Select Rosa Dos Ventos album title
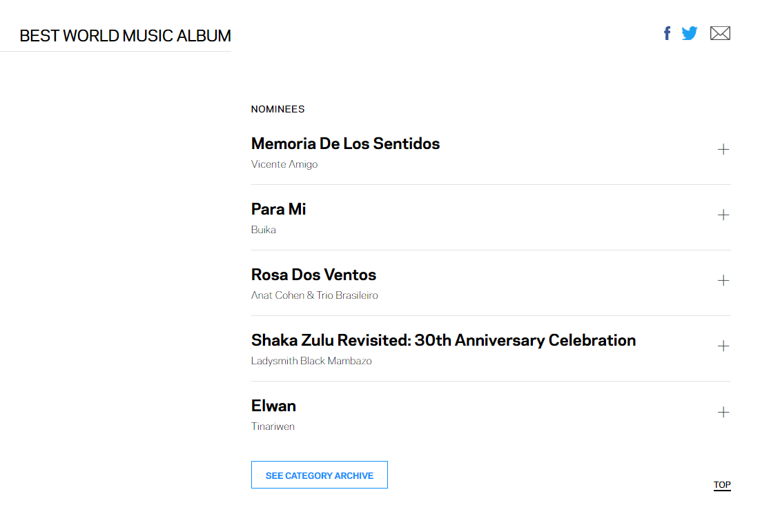 pos(313,275)
